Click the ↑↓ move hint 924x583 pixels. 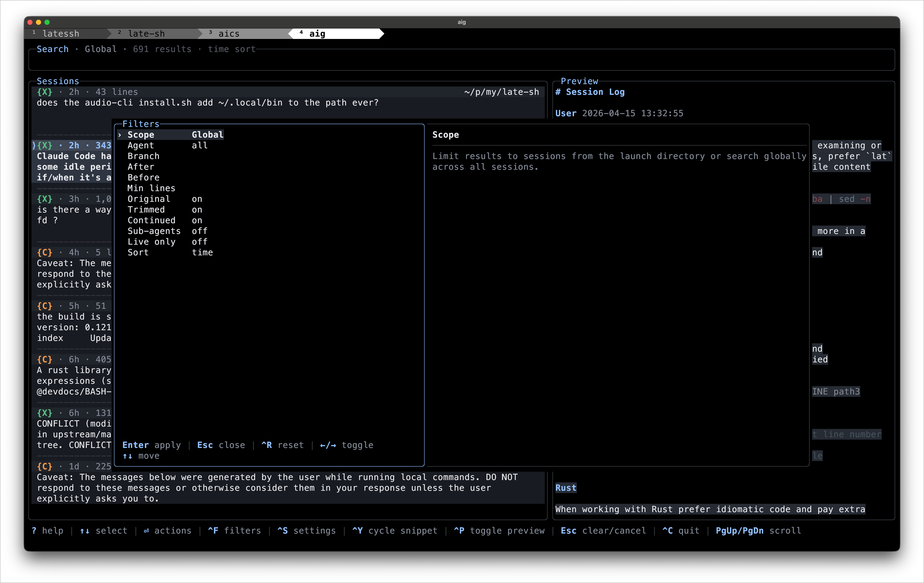coord(141,456)
